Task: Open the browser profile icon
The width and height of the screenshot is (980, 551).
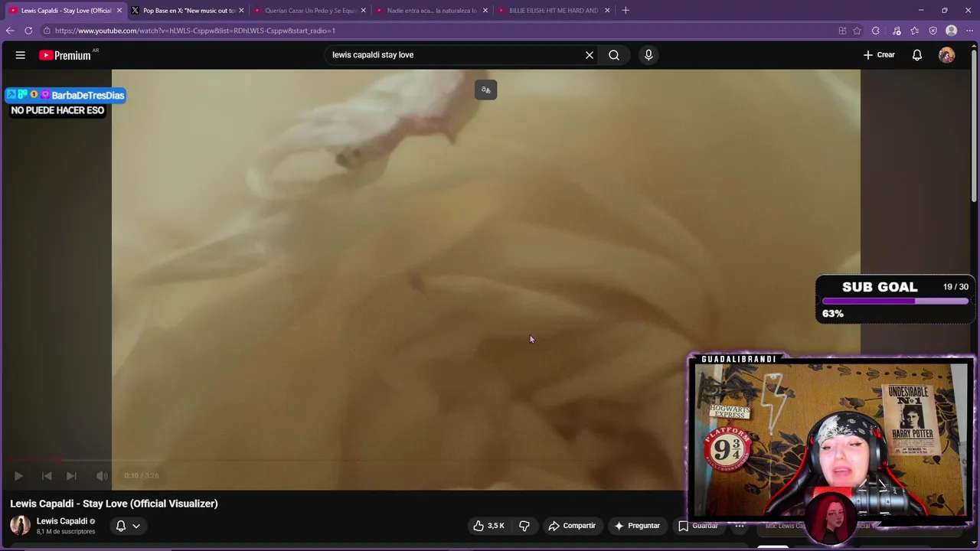Action: coord(952,31)
